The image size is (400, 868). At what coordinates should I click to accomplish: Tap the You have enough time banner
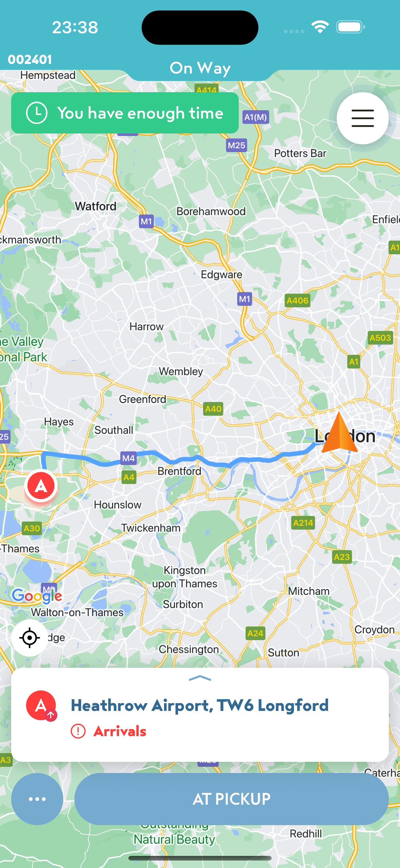click(125, 113)
